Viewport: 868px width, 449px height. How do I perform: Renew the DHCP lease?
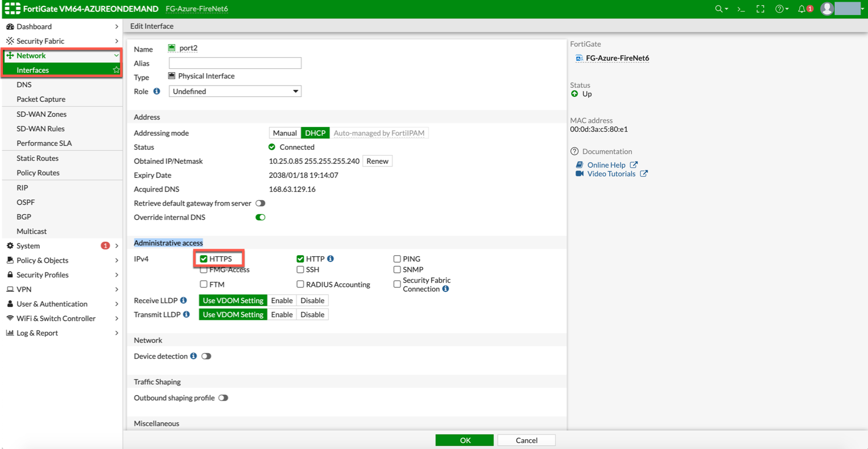click(x=378, y=161)
